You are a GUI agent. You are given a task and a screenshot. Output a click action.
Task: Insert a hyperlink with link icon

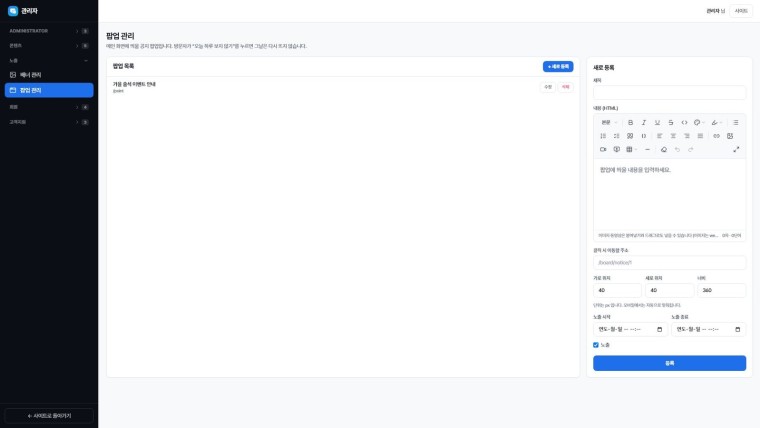click(x=716, y=136)
